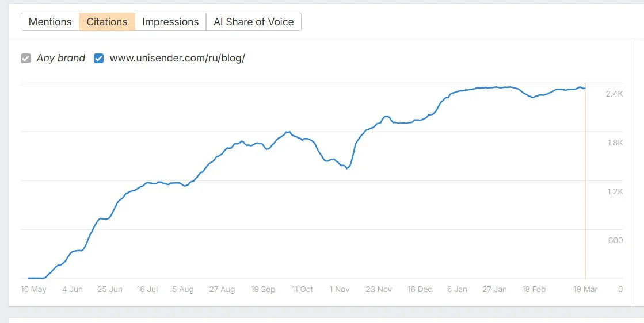Click the '27 Jan' date on the axis

(494, 289)
